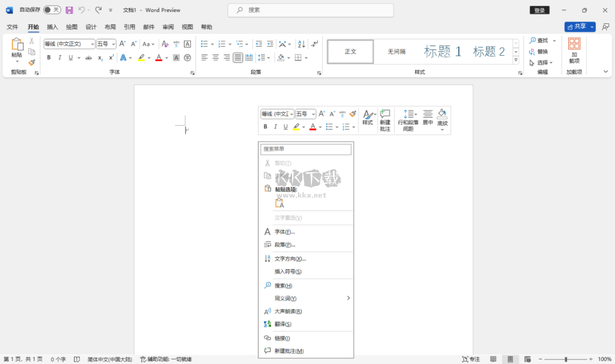
Task: Open the font size dropdown
Action: coord(113,44)
